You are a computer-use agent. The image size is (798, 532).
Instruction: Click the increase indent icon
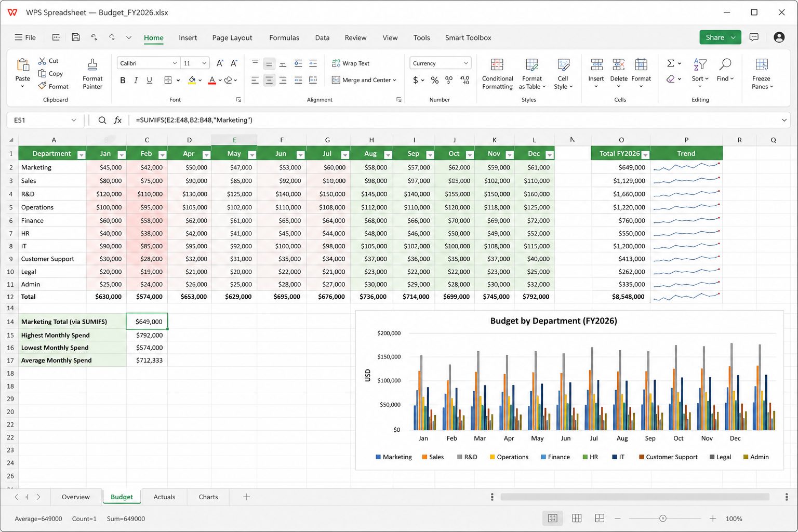[313, 63]
